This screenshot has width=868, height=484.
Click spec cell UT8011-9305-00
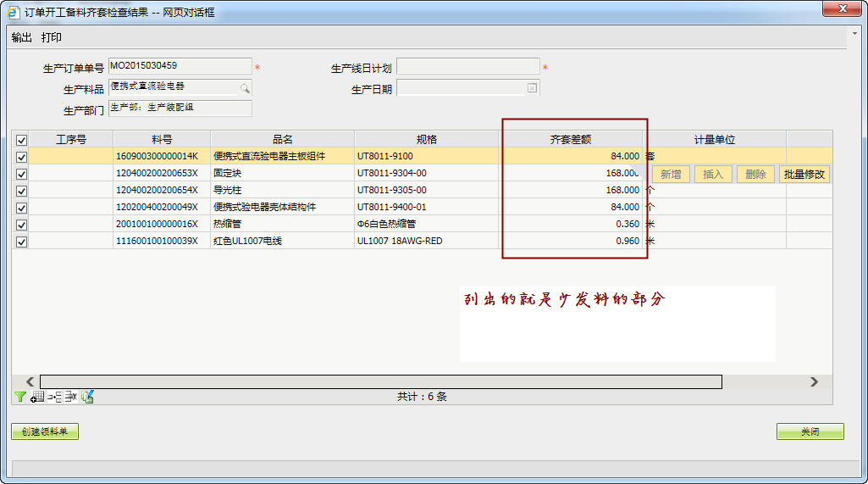426,190
